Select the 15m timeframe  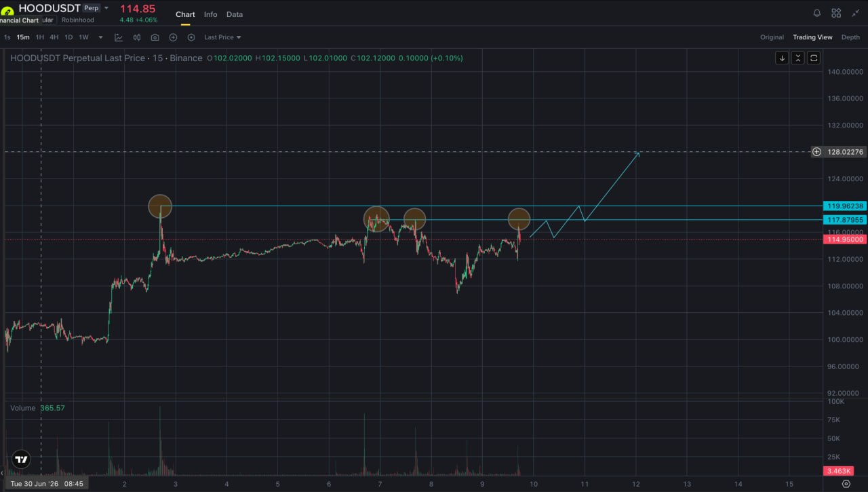[x=23, y=37]
